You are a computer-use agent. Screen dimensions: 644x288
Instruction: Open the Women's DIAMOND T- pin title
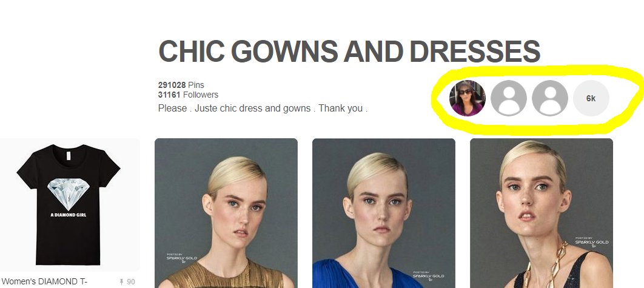click(x=47, y=282)
